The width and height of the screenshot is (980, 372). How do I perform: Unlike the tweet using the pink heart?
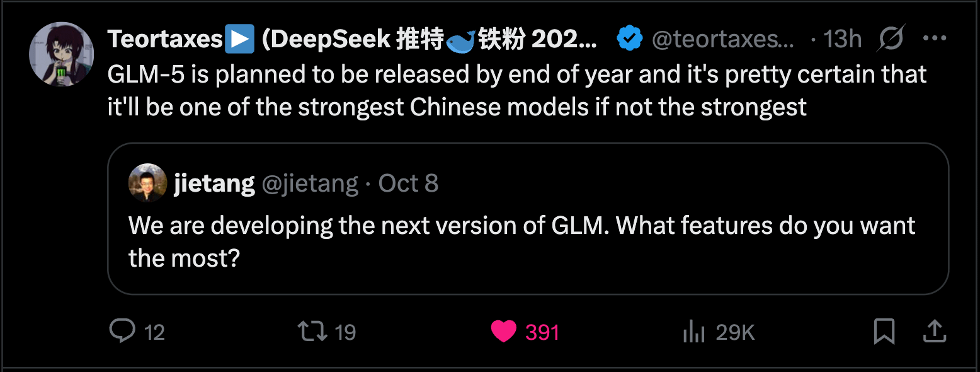503,331
